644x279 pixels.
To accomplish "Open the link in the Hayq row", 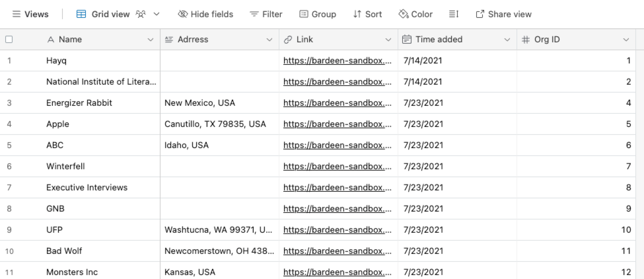I will coord(338,60).
